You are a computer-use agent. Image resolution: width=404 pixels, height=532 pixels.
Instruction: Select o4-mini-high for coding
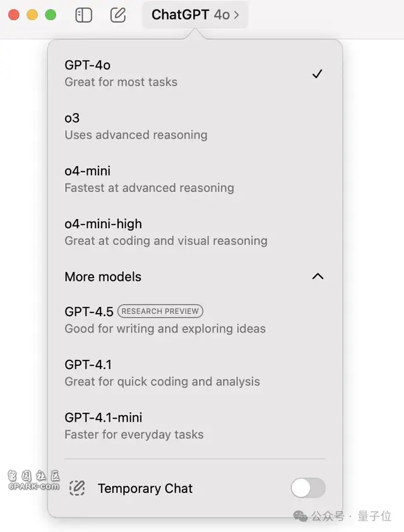click(195, 232)
